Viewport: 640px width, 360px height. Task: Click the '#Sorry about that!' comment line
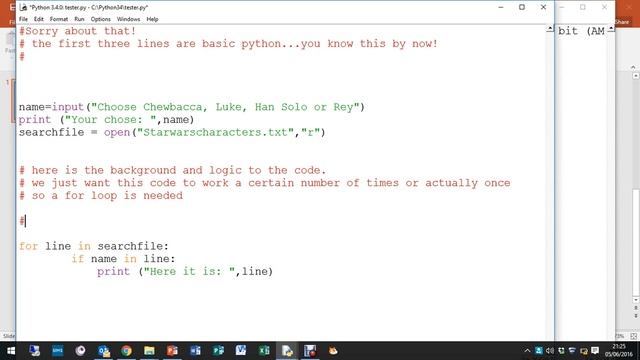click(x=78, y=31)
